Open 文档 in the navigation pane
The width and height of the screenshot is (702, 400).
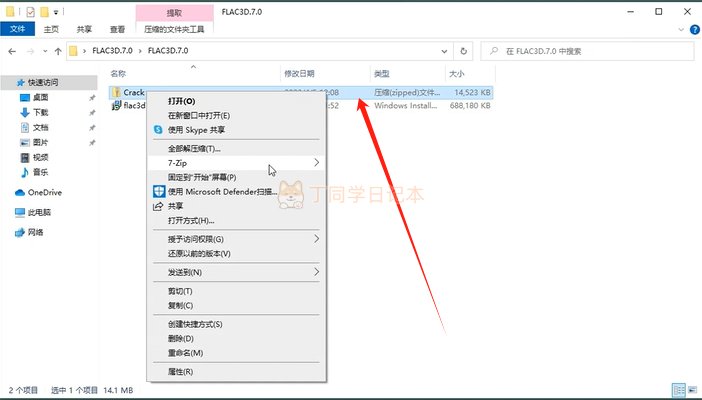40,128
